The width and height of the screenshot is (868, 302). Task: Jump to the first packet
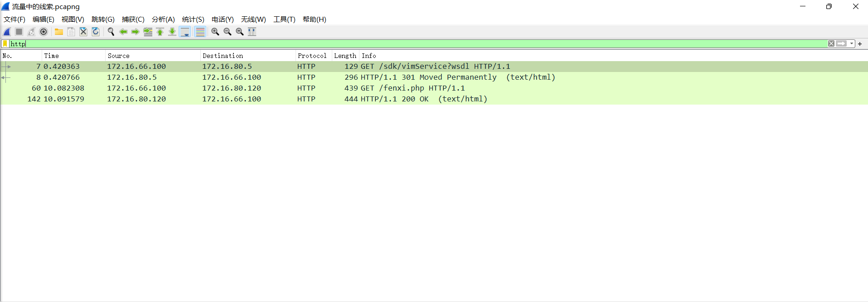tap(160, 32)
